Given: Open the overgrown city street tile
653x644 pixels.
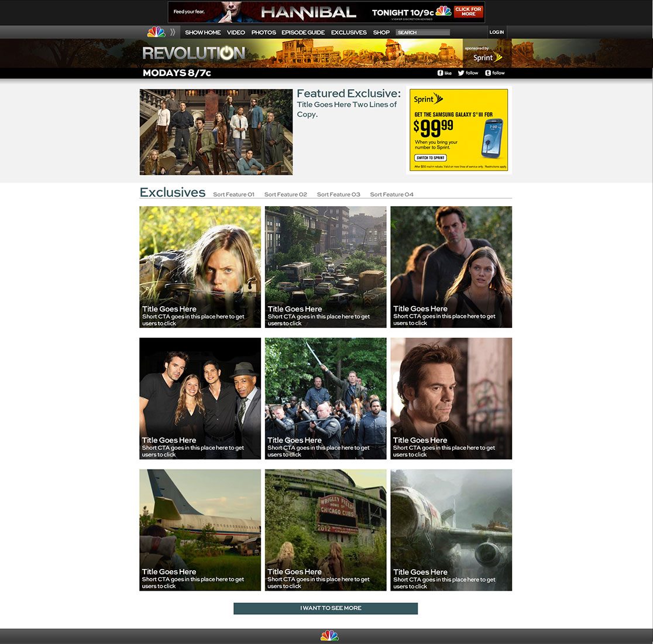Looking at the screenshot, I should point(326,267).
